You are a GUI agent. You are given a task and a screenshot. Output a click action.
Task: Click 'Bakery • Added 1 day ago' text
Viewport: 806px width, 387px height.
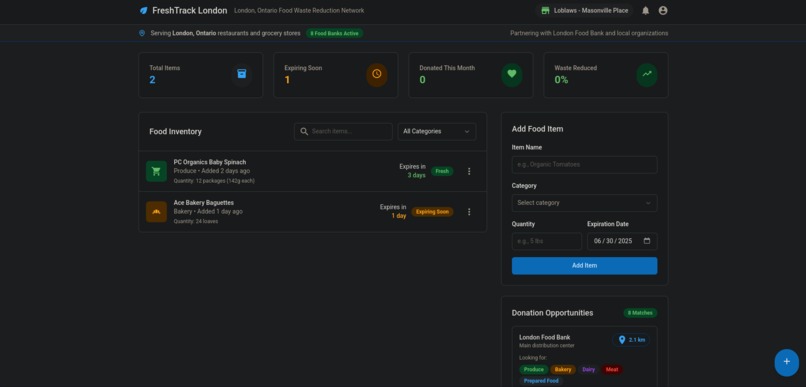208,211
